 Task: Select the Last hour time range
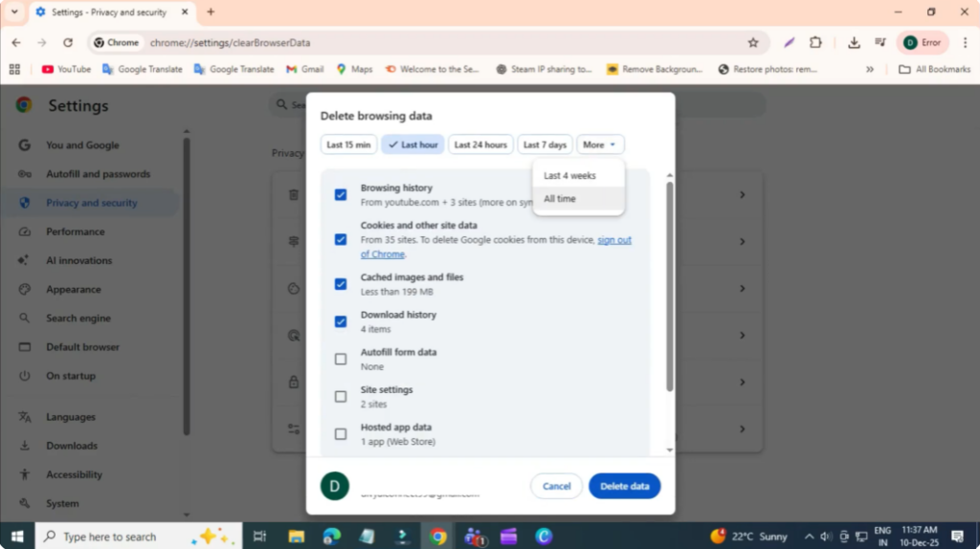pos(412,144)
